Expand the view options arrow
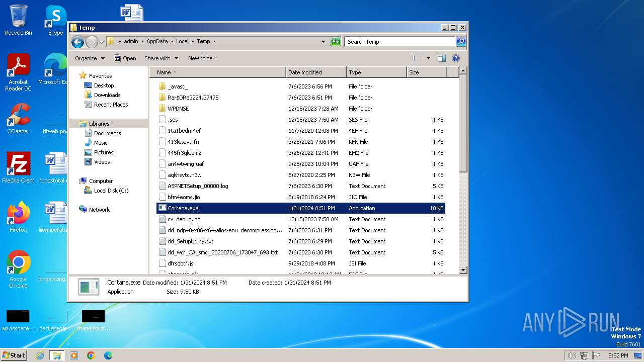644x362 pixels. 428,58
